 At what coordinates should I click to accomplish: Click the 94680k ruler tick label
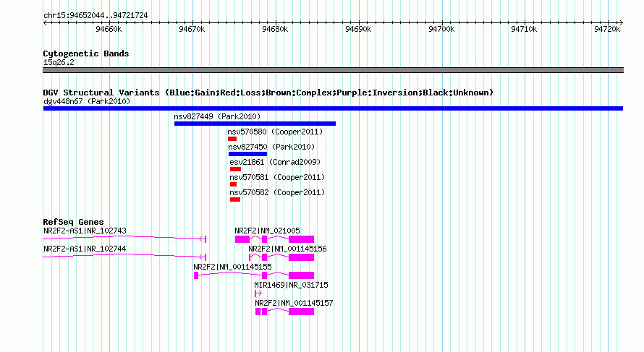pos(275,29)
